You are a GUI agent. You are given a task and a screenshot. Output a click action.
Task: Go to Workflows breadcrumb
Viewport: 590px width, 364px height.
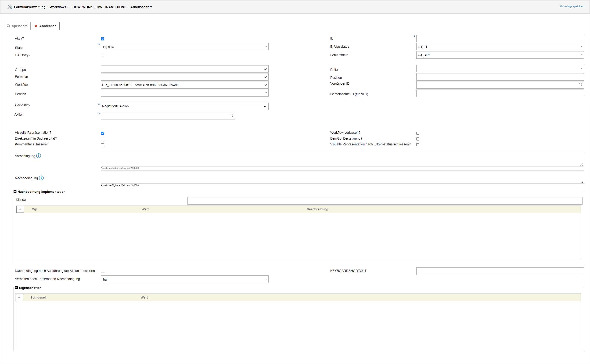coord(58,7)
